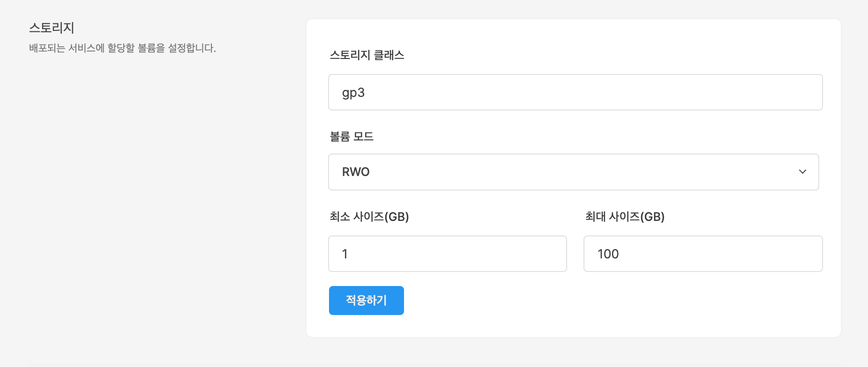The height and width of the screenshot is (367, 868).
Task: Click the gp3 value text
Action: 353,93
